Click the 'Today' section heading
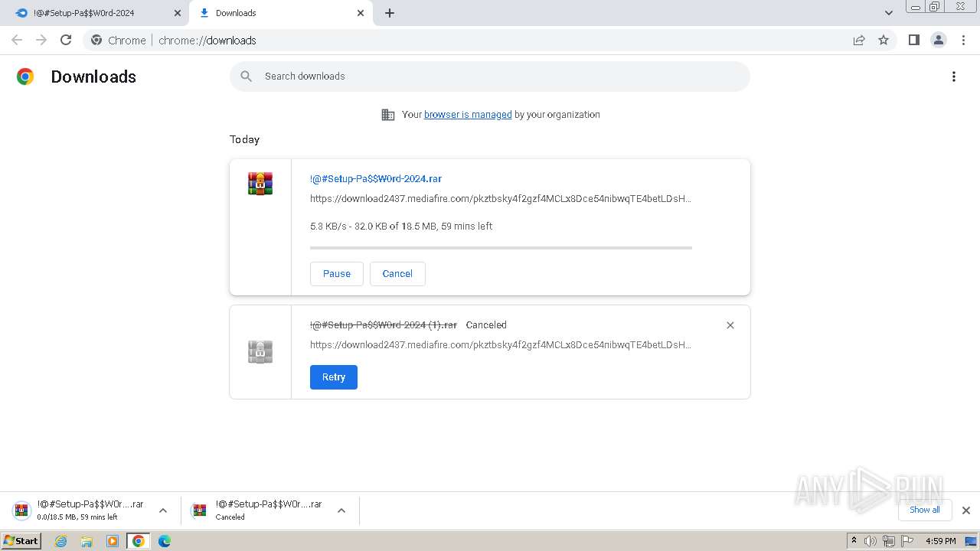Screen dimensions: 980x551 click(245, 139)
